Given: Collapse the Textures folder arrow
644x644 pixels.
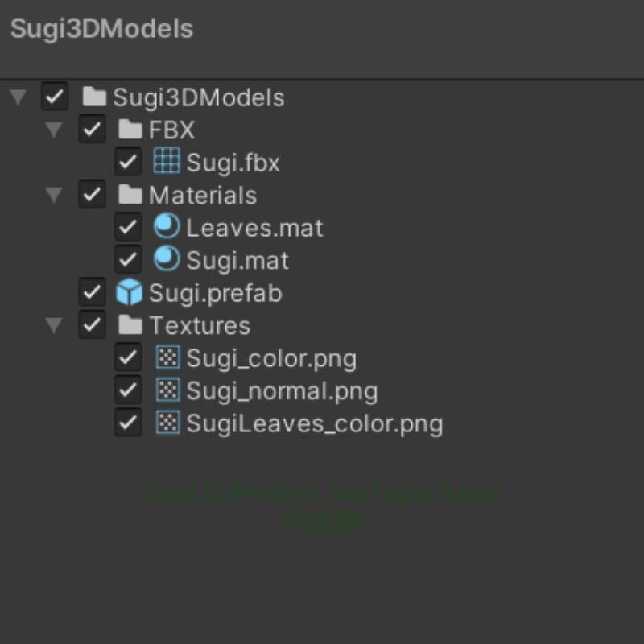Looking at the screenshot, I should click(55, 325).
